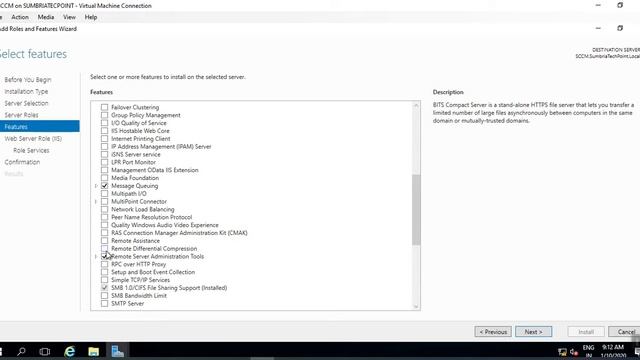Launch Internet Explorer from the taskbar
Screen dimensions: 640x360
(70, 351)
